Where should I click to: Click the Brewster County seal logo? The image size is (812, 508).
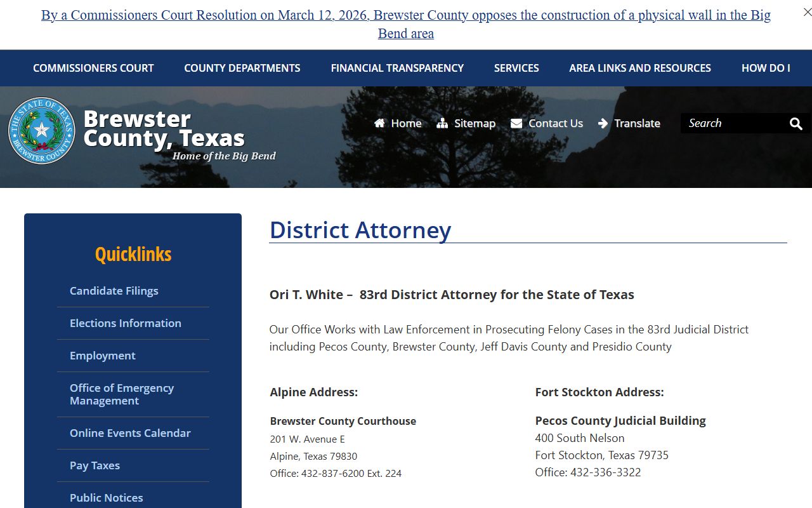click(x=42, y=130)
